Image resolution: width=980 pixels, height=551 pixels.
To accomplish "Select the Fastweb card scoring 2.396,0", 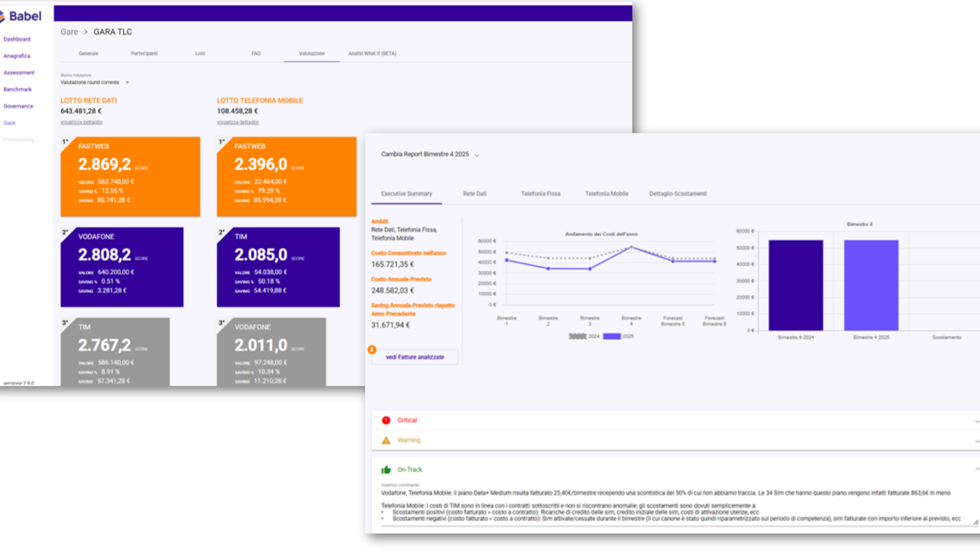I will [287, 177].
